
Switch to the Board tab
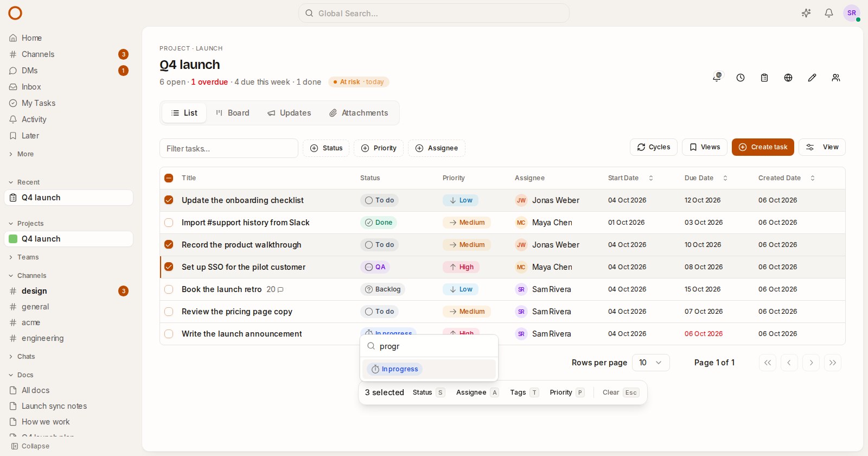232,113
